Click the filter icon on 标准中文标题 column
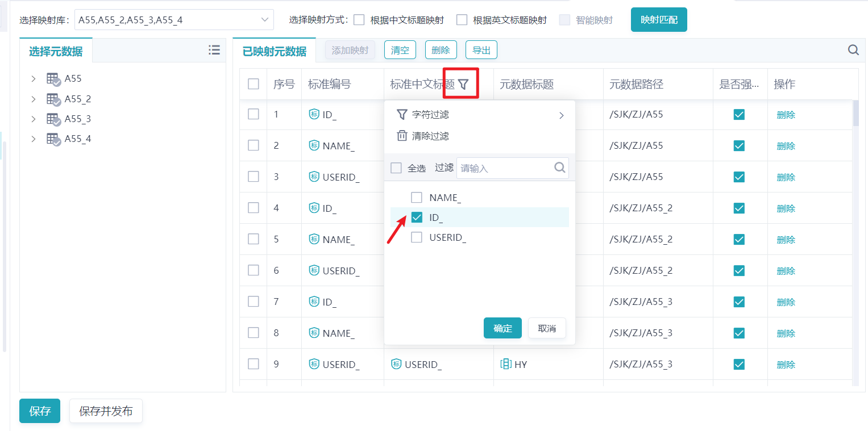Screen dimensions: 868x431 point(463,85)
